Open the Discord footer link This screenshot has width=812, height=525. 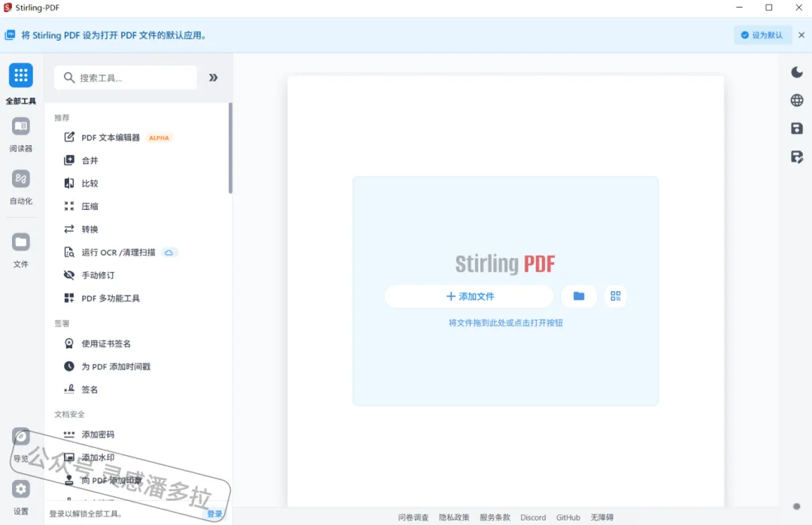point(533,517)
